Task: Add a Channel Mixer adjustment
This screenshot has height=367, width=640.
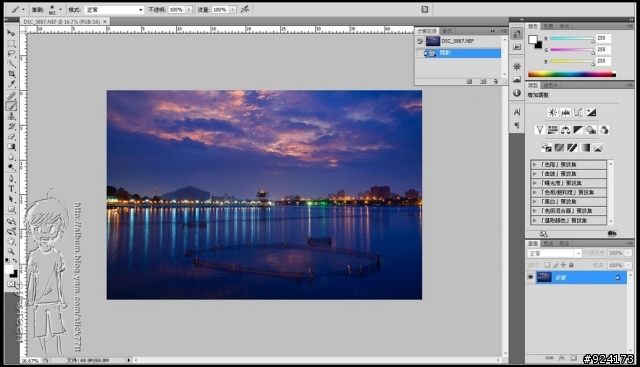Action: pos(604,130)
